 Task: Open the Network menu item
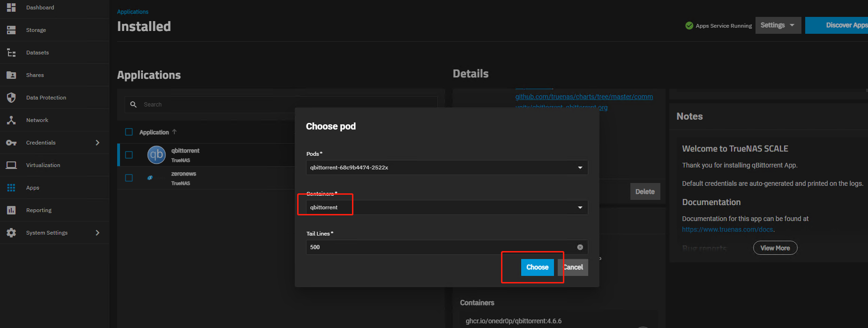tap(54, 120)
